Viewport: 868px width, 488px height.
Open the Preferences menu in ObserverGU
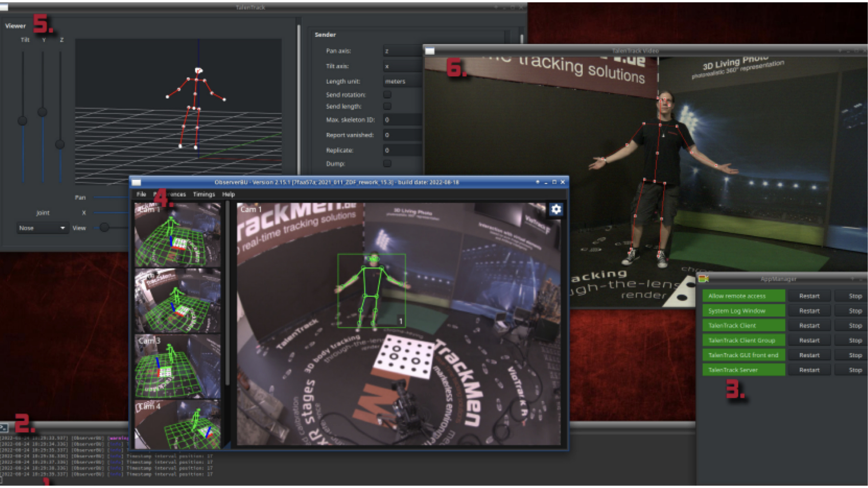point(170,194)
